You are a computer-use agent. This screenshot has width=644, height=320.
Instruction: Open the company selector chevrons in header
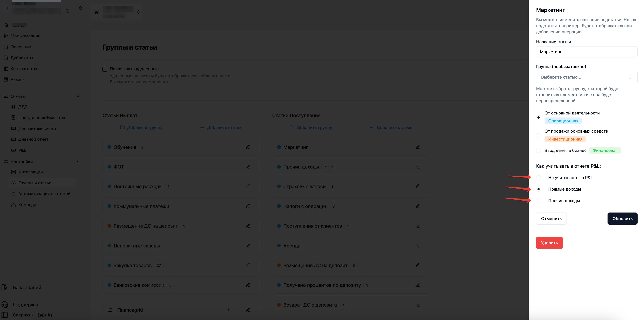(x=138, y=12)
